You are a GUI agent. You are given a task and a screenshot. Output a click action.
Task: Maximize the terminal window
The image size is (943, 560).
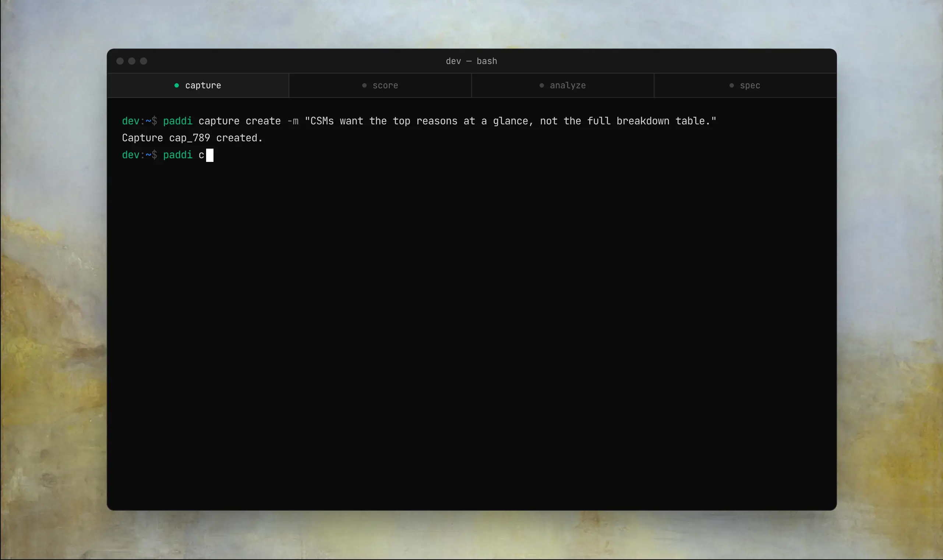pyautogui.click(x=144, y=61)
